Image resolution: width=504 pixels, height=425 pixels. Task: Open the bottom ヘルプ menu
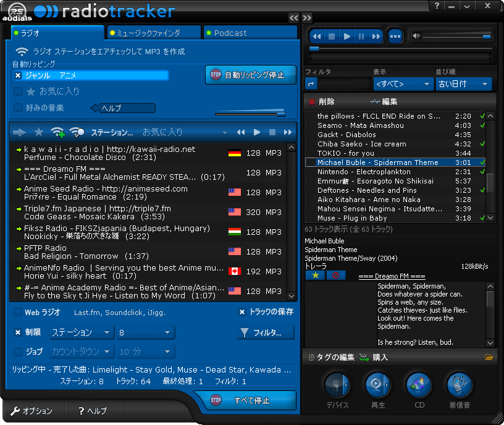click(93, 411)
